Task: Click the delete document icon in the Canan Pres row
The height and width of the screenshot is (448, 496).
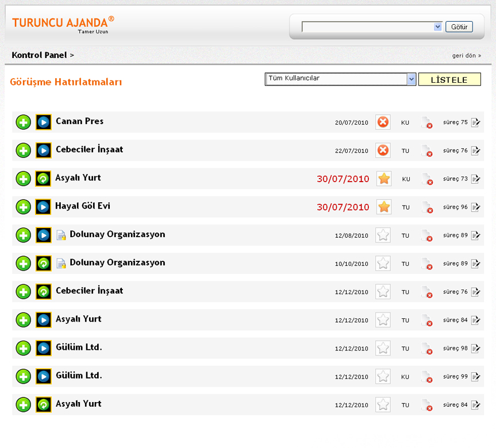Action: coord(426,122)
